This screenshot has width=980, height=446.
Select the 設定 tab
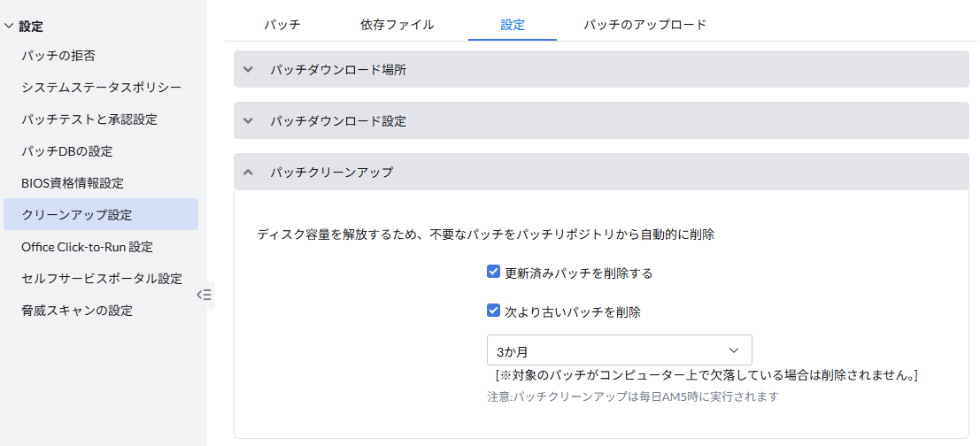(x=513, y=25)
